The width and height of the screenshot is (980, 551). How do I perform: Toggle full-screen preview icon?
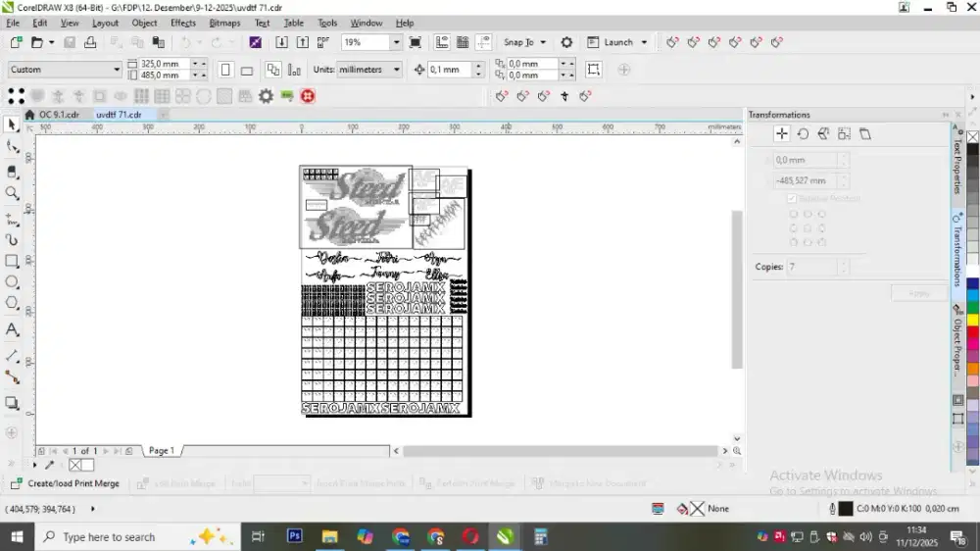[415, 42]
